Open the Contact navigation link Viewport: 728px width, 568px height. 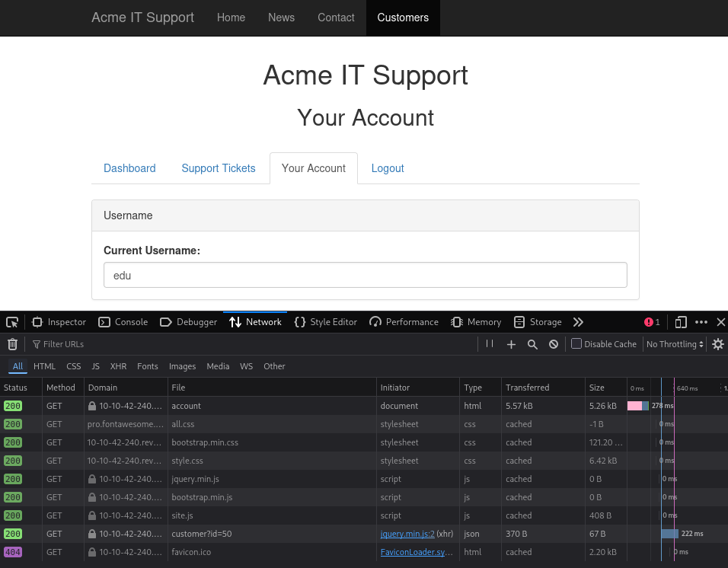pyautogui.click(x=336, y=18)
